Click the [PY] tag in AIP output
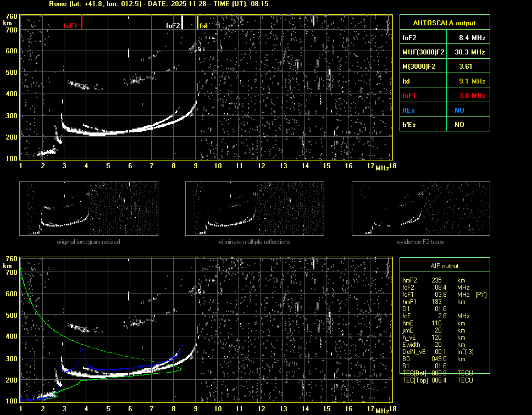This screenshot has width=532, height=415. (480, 295)
